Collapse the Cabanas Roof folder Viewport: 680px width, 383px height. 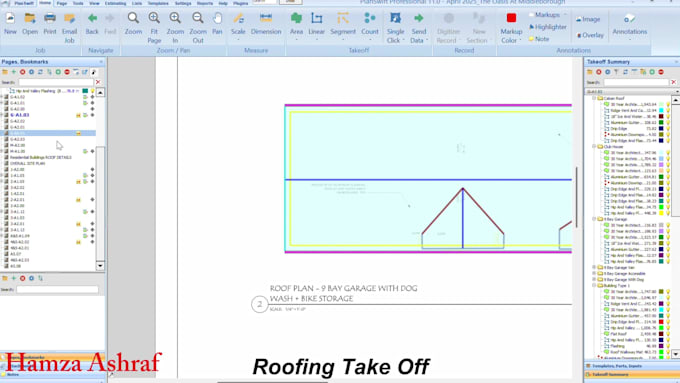[594, 98]
